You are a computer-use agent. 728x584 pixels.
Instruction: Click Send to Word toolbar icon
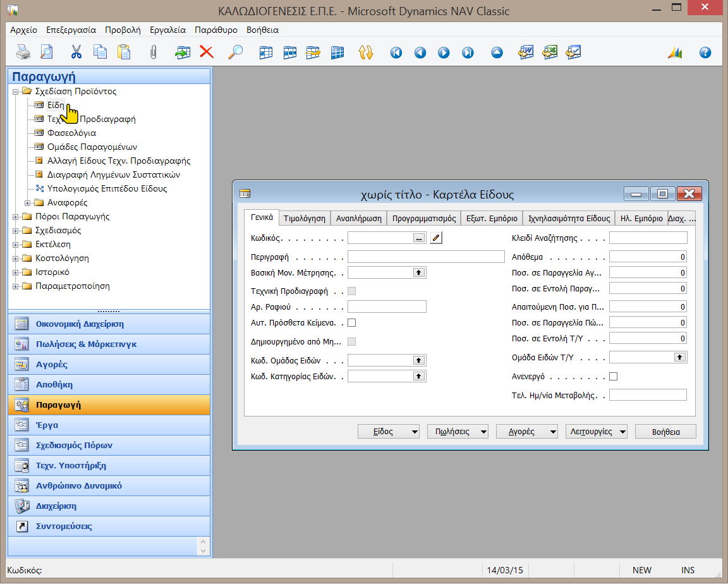[x=526, y=52]
